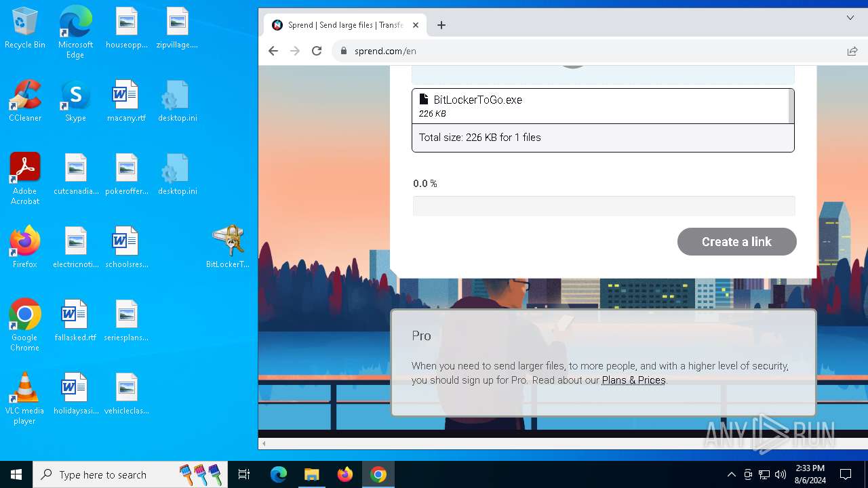Image resolution: width=868 pixels, height=488 pixels.
Task: Click the upload progress bar
Action: point(604,206)
